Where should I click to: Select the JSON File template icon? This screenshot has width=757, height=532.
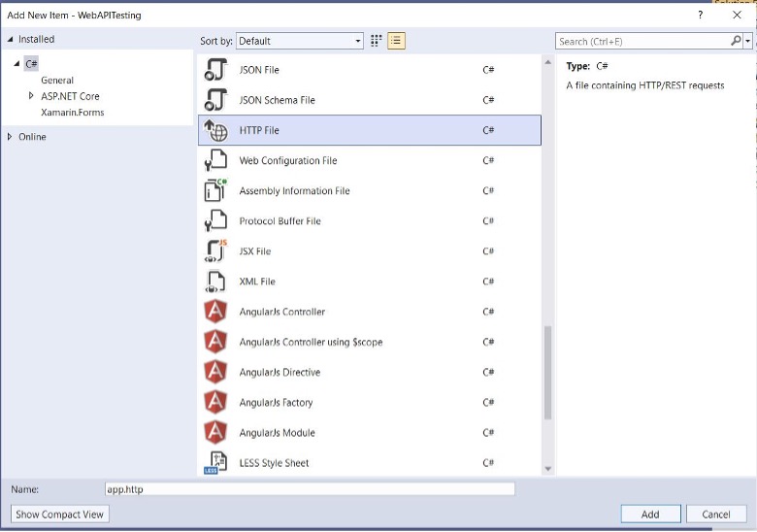click(x=215, y=70)
